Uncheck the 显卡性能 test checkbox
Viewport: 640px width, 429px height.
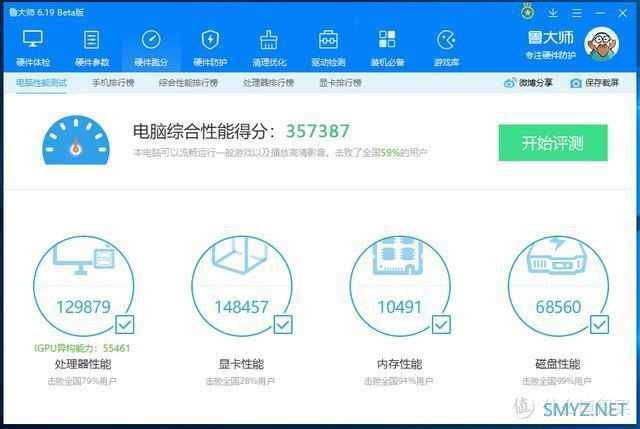[x=283, y=325]
